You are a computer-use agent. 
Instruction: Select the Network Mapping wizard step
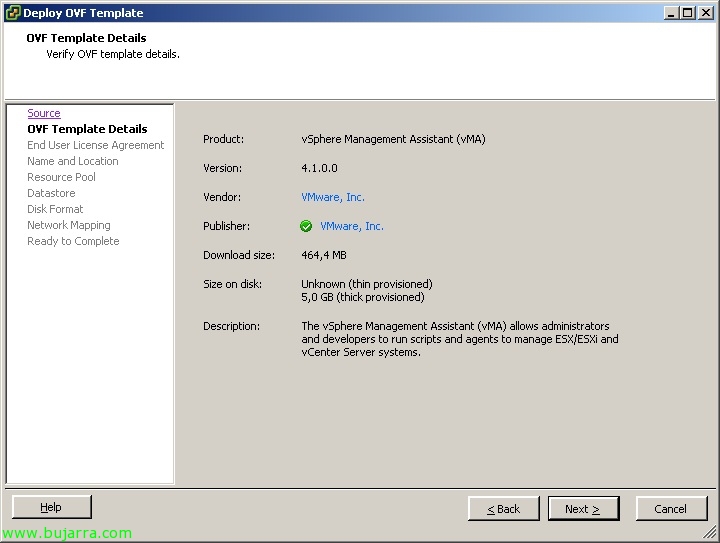69,225
